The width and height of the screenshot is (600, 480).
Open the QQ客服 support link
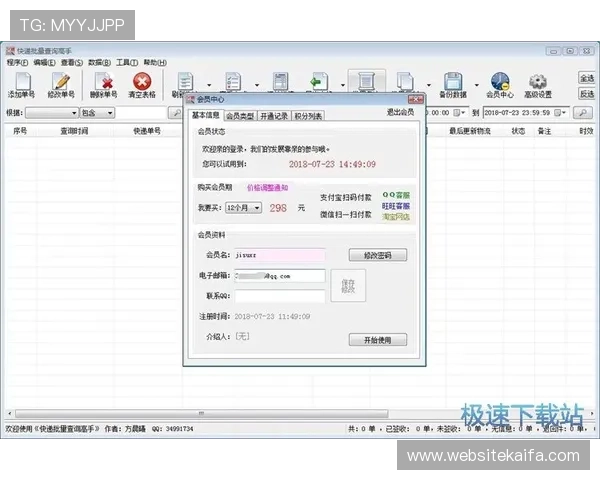396,195
